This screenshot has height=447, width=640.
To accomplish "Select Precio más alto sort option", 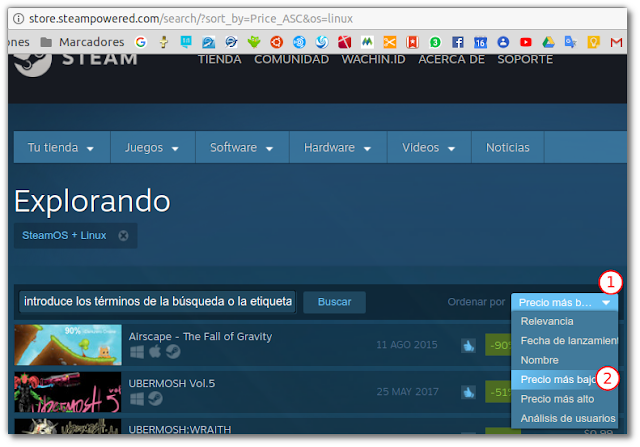I will [564, 399].
